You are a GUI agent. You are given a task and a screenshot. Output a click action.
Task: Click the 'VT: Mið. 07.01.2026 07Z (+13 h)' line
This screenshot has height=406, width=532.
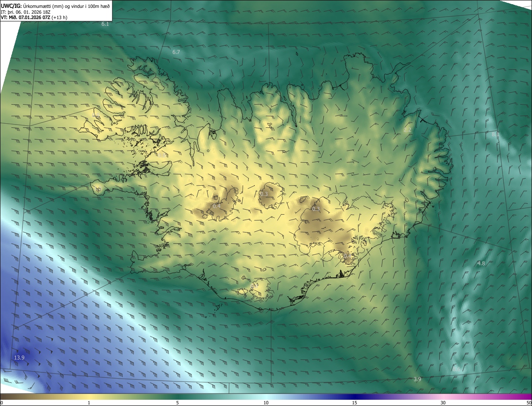pos(34,17)
